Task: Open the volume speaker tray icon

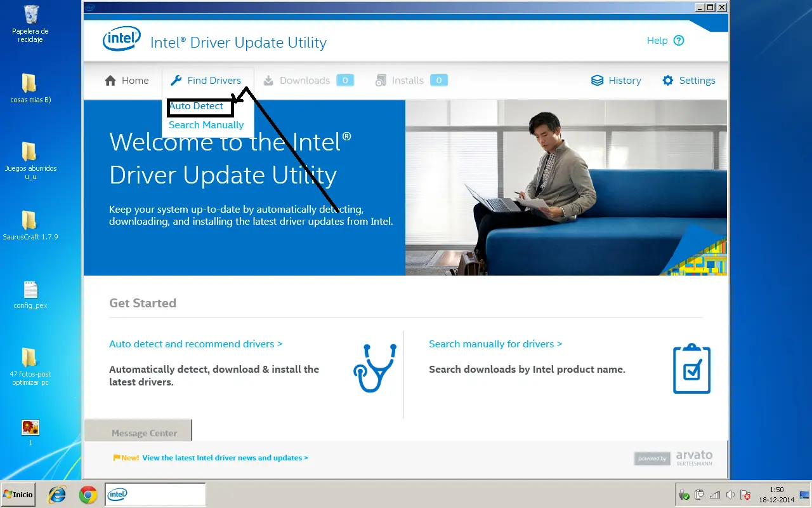Action: [730, 495]
